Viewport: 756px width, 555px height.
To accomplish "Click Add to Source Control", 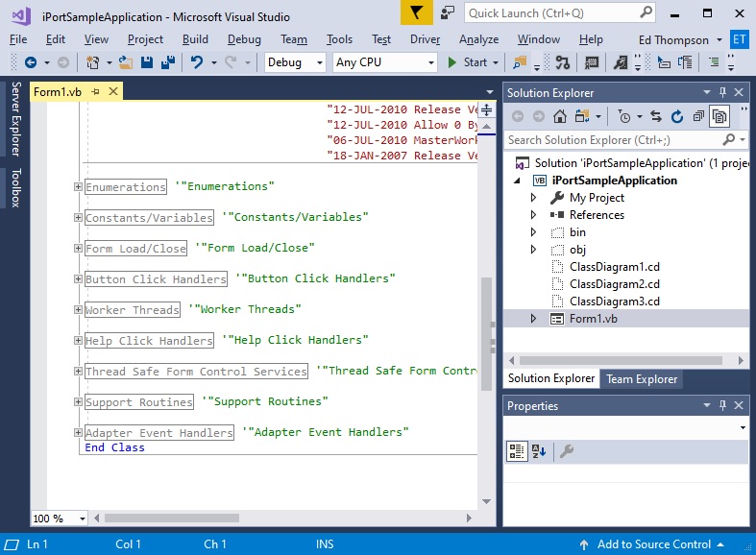I will pyautogui.click(x=654, y=544).
